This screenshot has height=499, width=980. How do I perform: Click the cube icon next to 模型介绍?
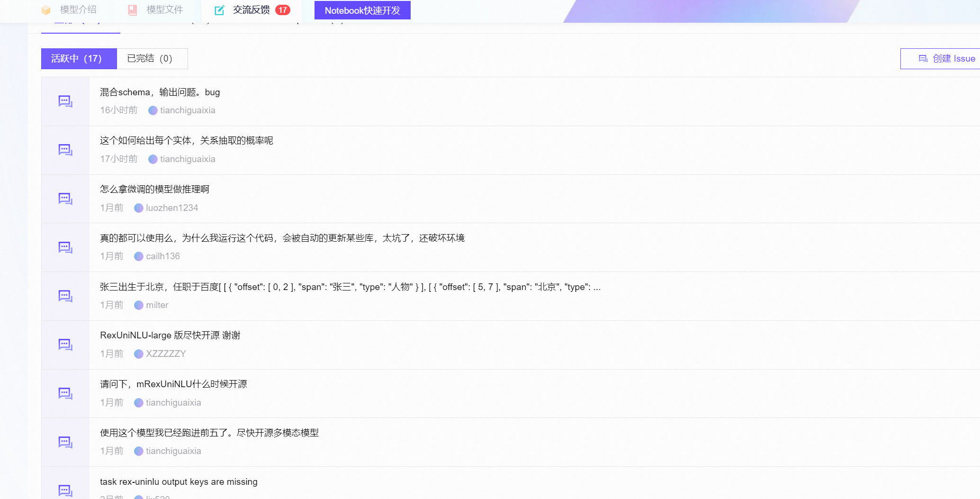(x=45, y=9)
